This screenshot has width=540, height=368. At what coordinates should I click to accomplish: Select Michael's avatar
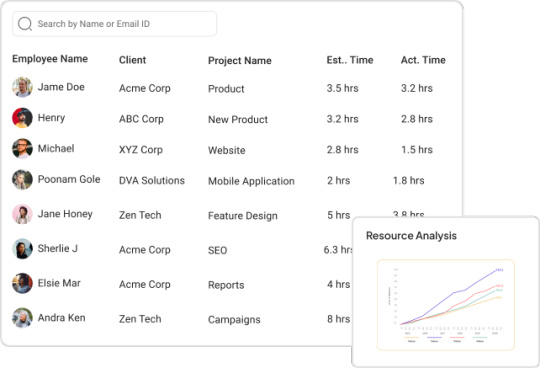point(22,148)
